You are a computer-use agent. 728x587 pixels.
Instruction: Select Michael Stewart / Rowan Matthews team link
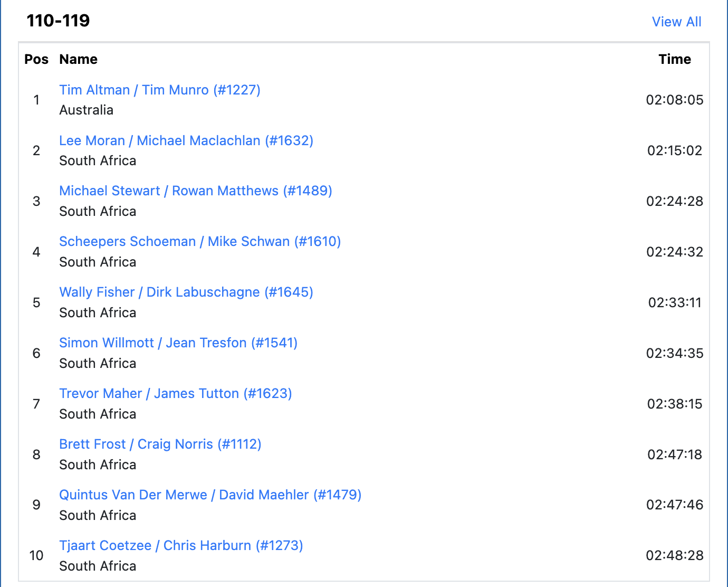[x=196, y=191]
